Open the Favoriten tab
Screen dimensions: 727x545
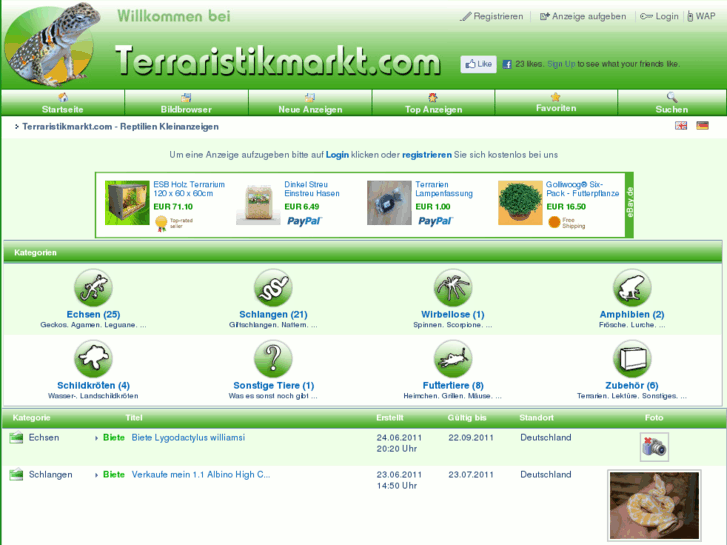point(556,103)
